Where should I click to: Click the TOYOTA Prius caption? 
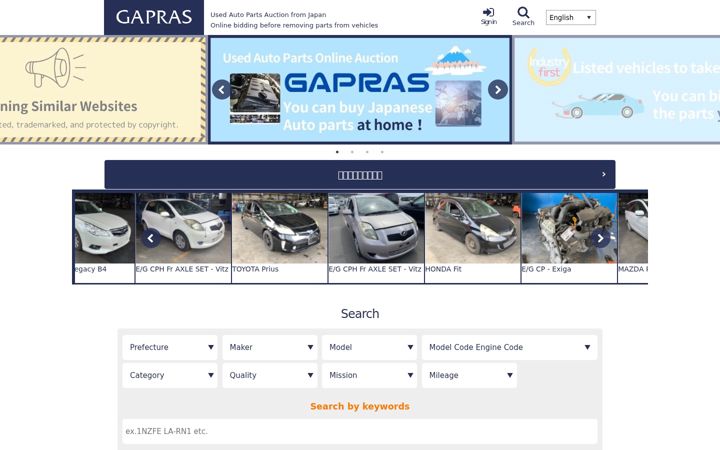pos(255,269)
